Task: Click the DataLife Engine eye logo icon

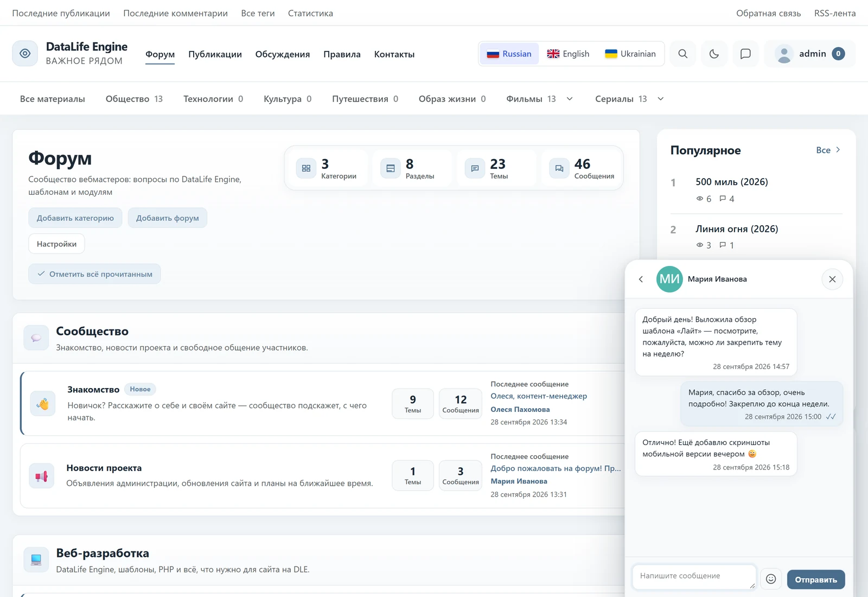Action: tap(25, 53)
